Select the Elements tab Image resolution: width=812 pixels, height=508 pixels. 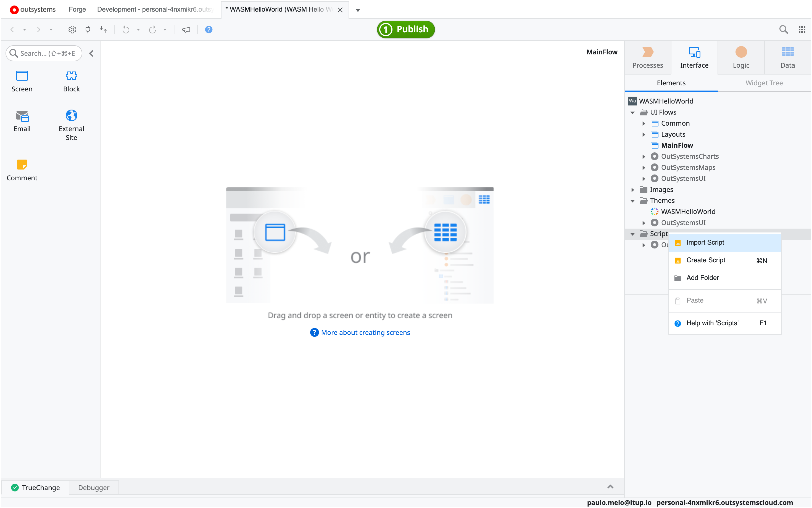(671, 83)
